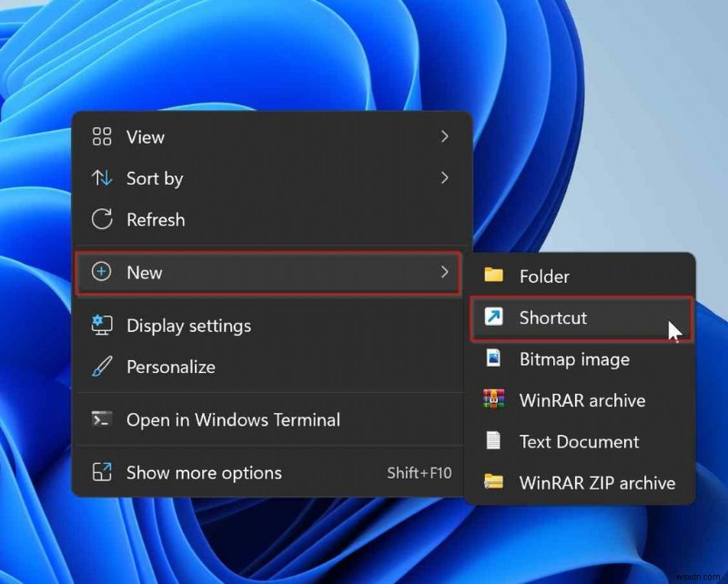Choose WinRAR ZIP archive from submenu

click(x=596, y=483)
